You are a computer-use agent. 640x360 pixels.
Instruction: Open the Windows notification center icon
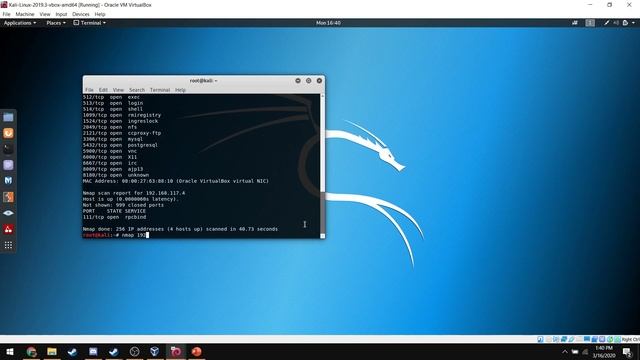[628, 352]
